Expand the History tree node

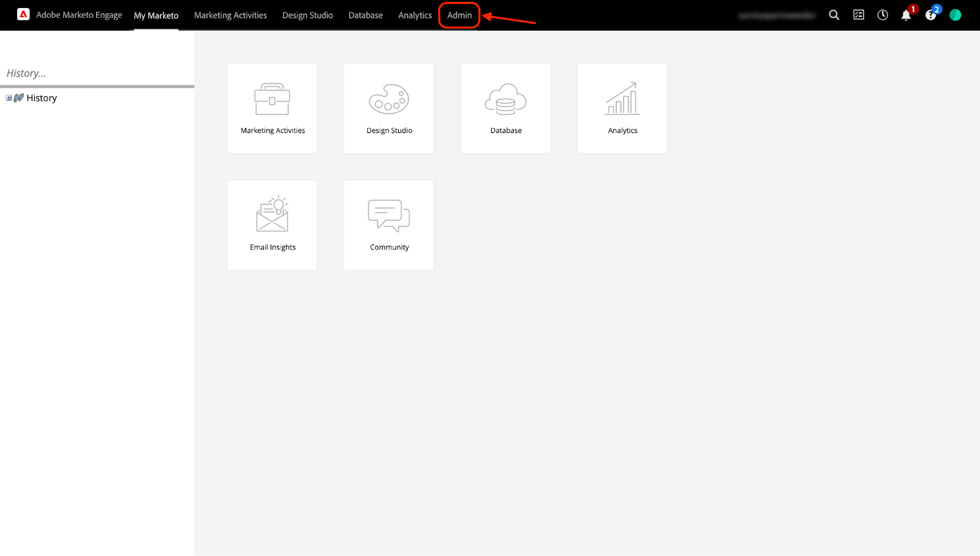9,98
